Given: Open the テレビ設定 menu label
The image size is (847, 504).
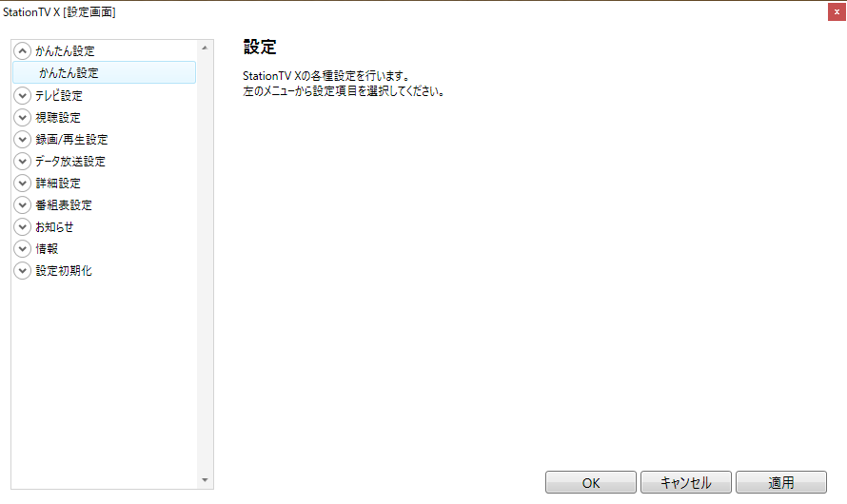Looking at the screenshot, I should click(59, 95).
